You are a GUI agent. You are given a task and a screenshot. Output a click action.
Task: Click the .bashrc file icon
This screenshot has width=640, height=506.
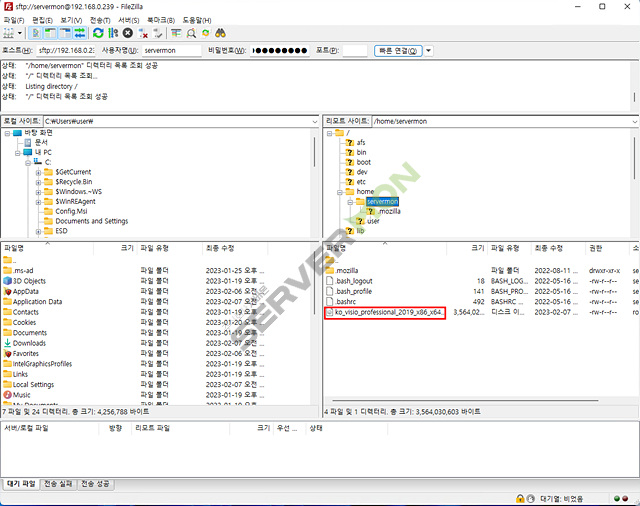(x=330, y=302)
